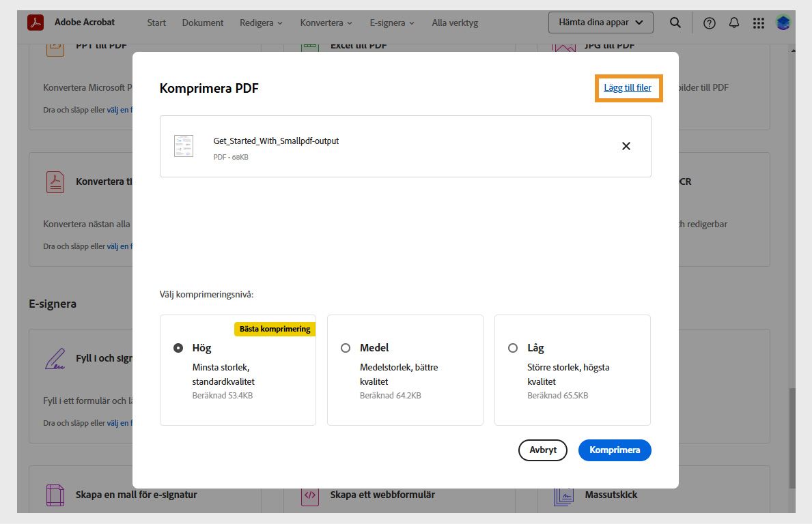The image size is (812, 524).
Task: Open the Redigera dropdown menu
Action: pos(261,23)
